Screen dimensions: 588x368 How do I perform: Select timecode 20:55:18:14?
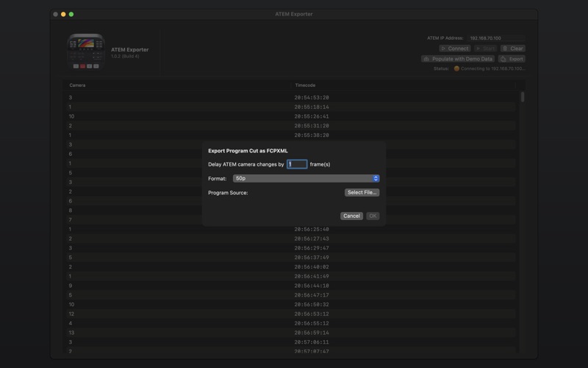(x=311, y=107)
